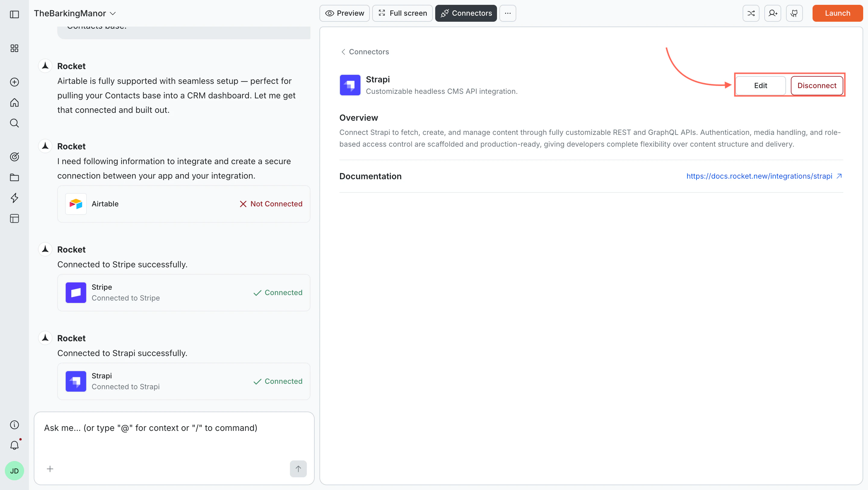Screen dimensions: 868x490
Task: Open notifications bell icon
Action: (14, 445)
